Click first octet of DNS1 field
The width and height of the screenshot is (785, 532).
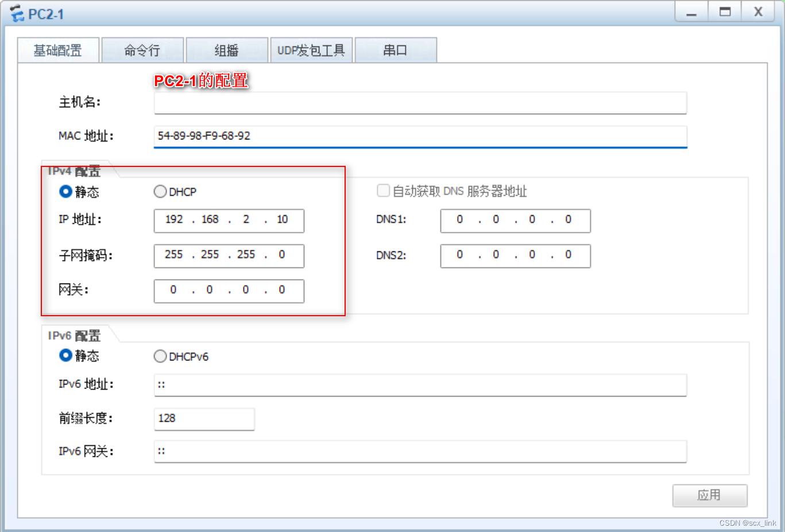(460, 220)
